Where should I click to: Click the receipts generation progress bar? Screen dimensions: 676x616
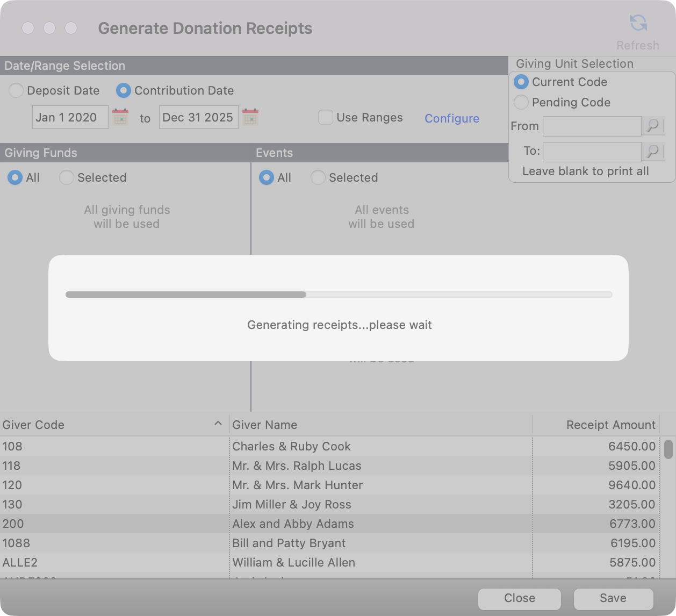[x=339, y=295]
